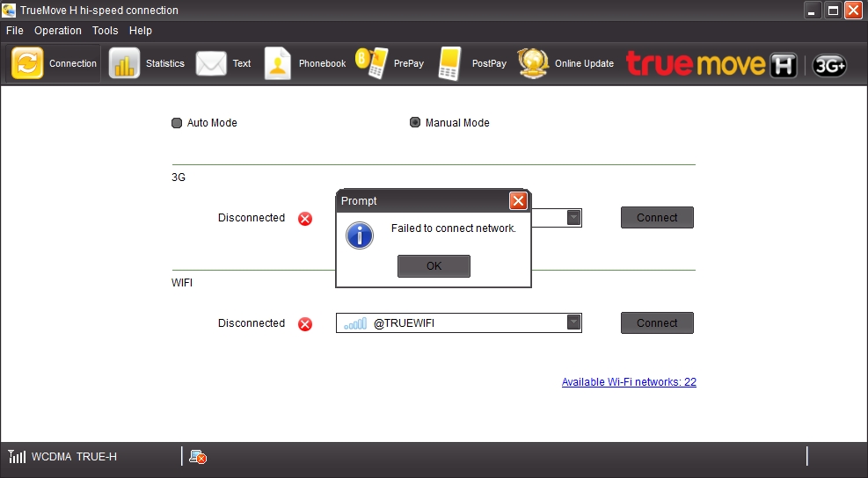Open the File menu
This screenshot has height=478, width=868.
click(x=14, y=31)
